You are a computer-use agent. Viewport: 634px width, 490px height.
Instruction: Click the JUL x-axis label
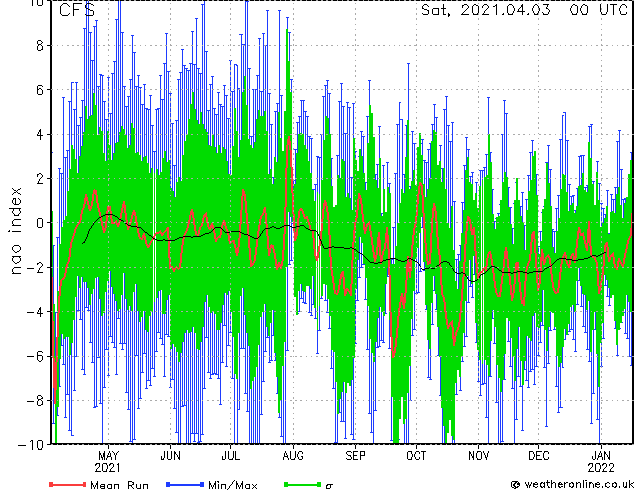click(230, 456)
